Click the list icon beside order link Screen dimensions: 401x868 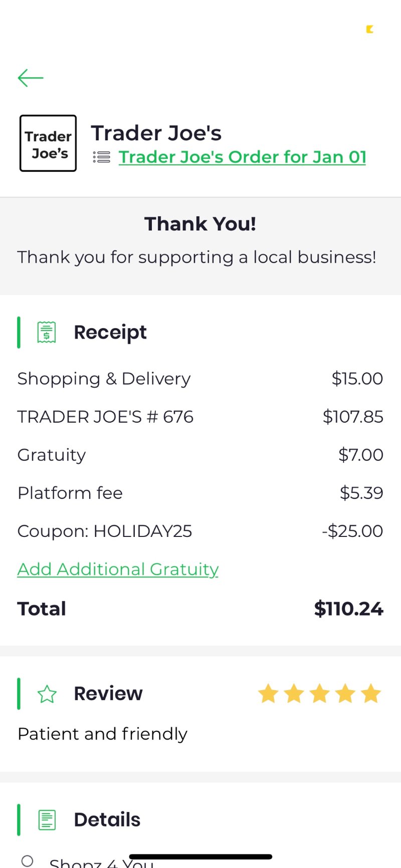[102, 157]
